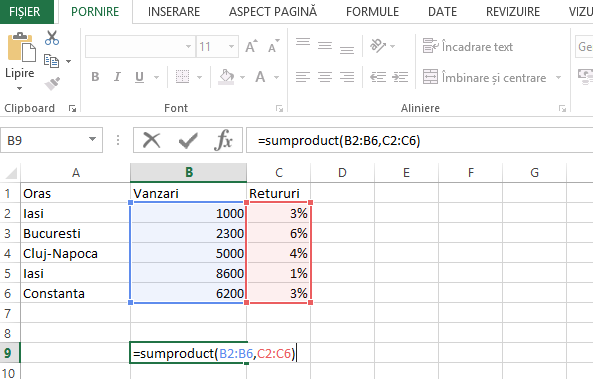Select column A header
Viewport: 593px width, 379px height.
pyautogui.click(x=76, y=172)
